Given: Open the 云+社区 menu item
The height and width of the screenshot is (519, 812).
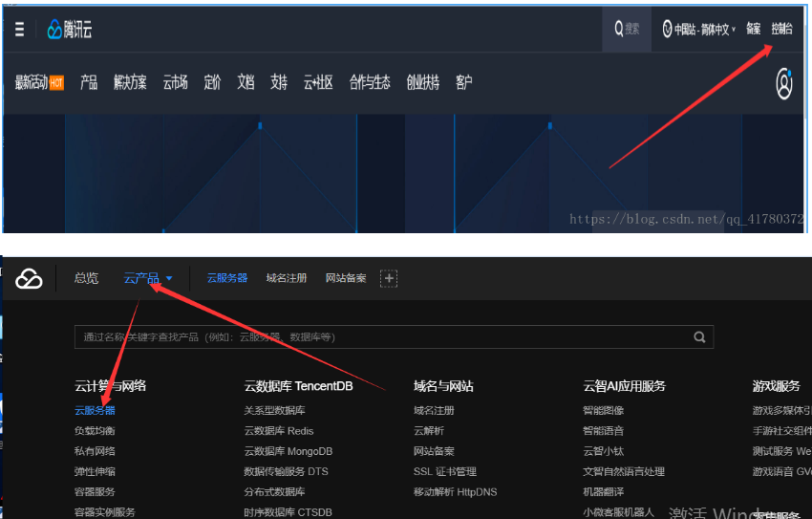Looking at the screenshot, I should (318, 82).
